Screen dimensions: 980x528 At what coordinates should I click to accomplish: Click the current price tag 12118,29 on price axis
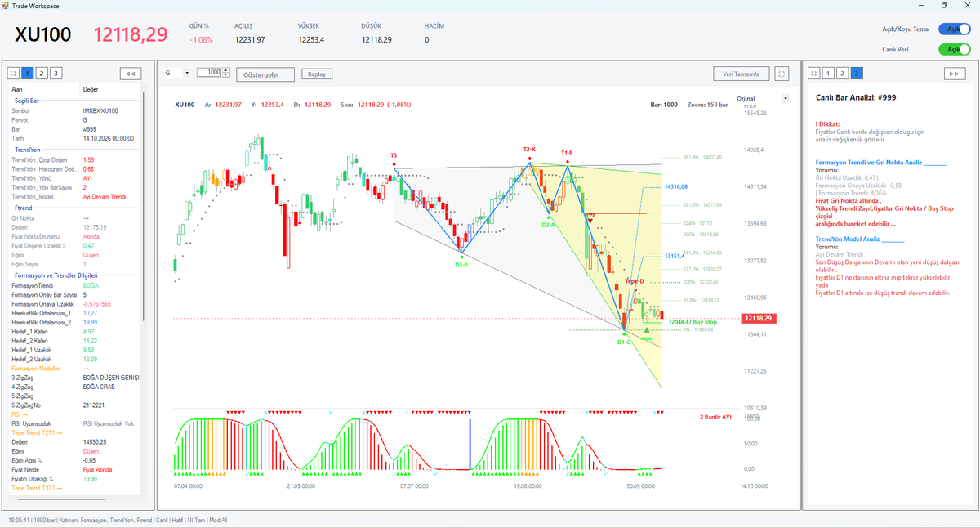pos(760,318)
